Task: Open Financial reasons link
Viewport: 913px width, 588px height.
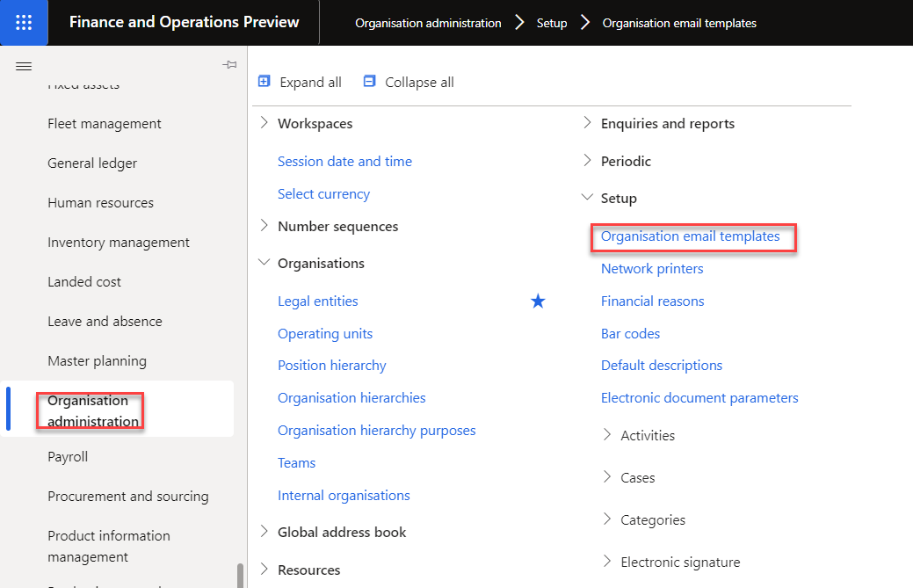Action: point(653,301)
